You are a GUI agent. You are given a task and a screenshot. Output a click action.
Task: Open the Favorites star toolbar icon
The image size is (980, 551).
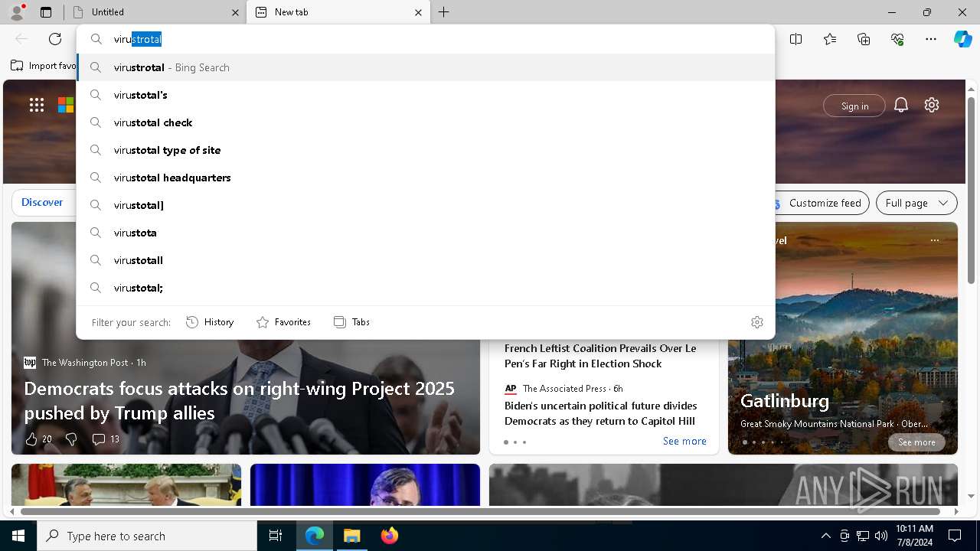pyautogui.click(x=830, y=39)
